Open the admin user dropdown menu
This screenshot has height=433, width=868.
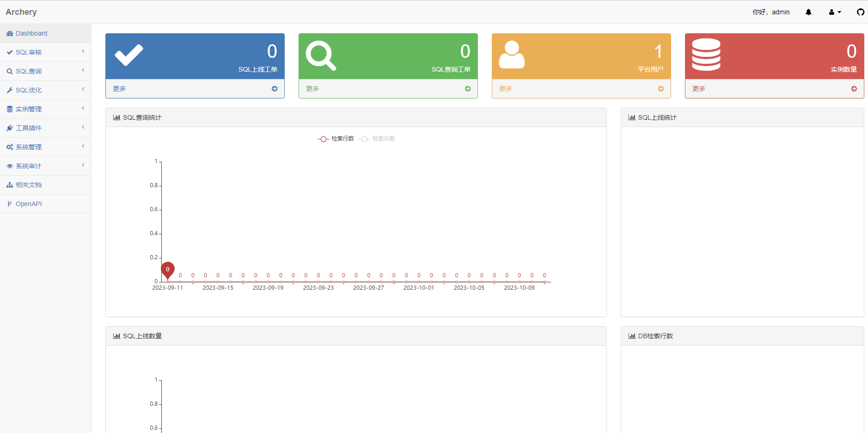(835, 12)
